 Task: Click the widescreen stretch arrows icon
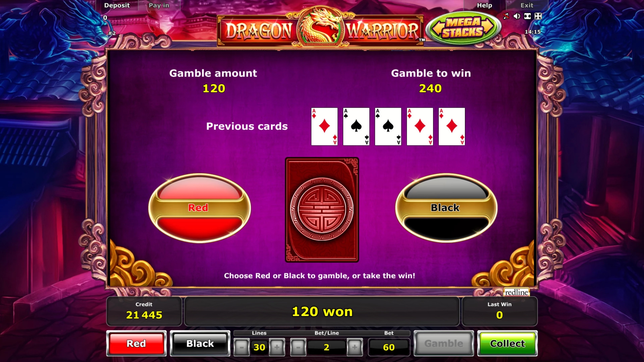tap(528, 16)
